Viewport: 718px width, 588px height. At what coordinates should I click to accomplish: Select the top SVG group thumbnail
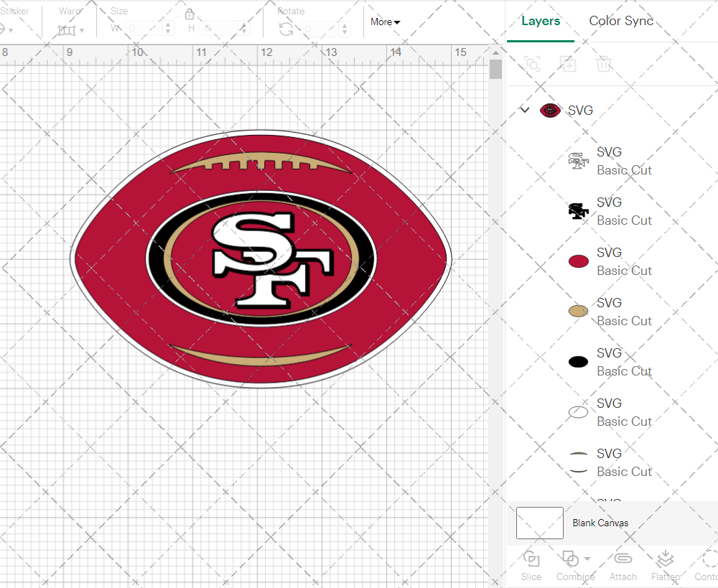550,111
